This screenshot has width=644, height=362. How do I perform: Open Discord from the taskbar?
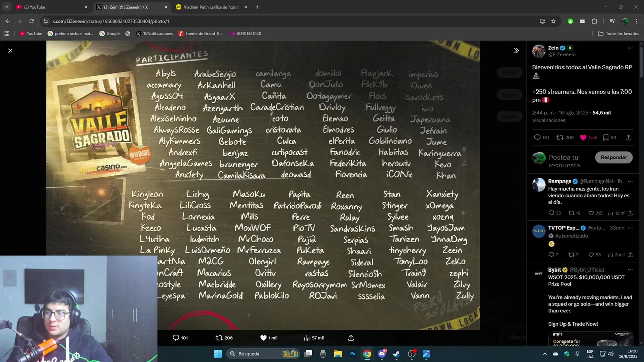[x=382, y=354]
